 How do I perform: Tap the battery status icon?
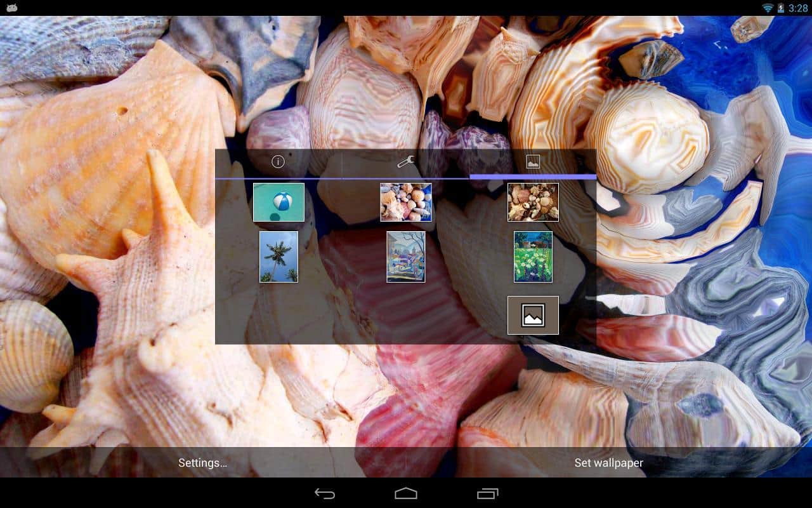tap(781, 8)
